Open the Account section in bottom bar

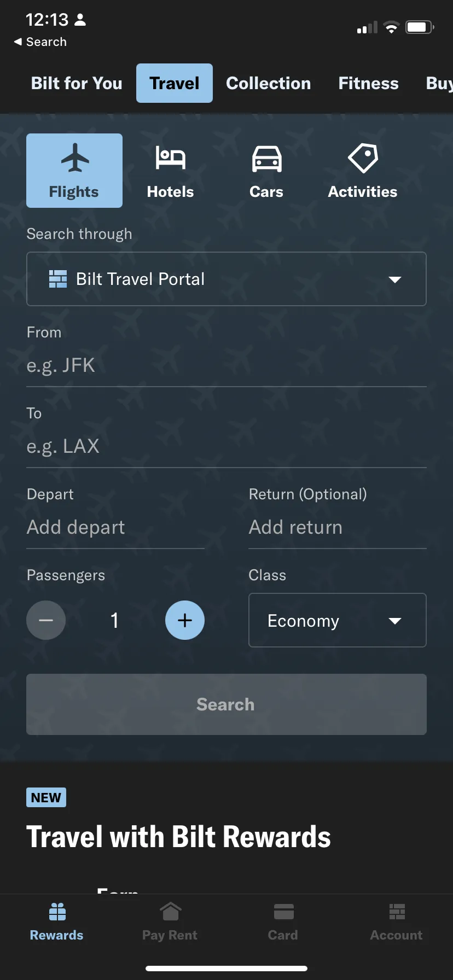click(396, 922)
